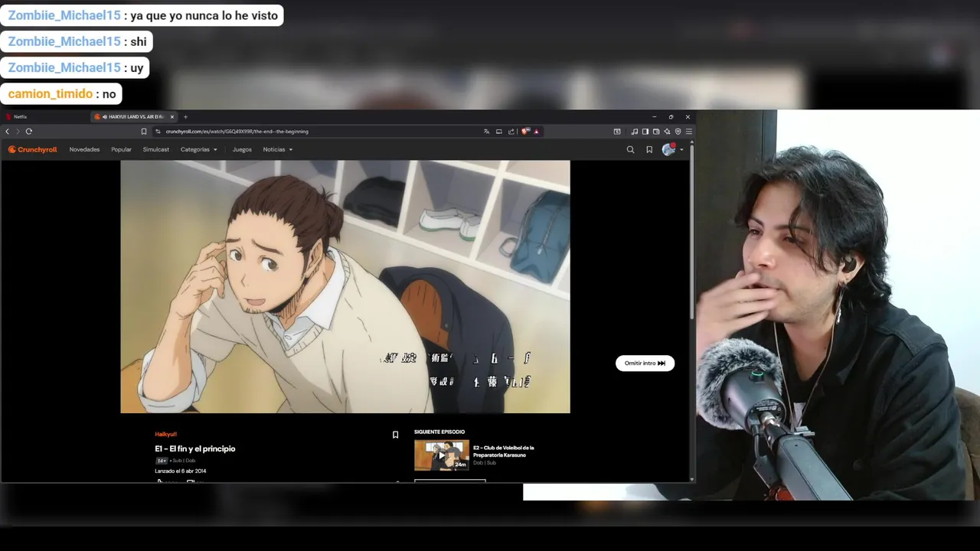
Task: Mute the Haikyu tab via its speaker icon
Action: [x=104, y=117]
